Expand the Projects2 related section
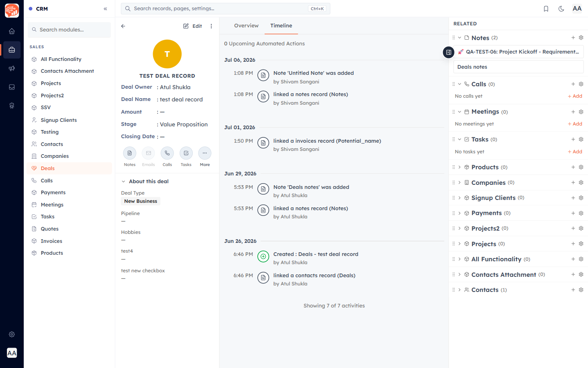 [460, 229]
